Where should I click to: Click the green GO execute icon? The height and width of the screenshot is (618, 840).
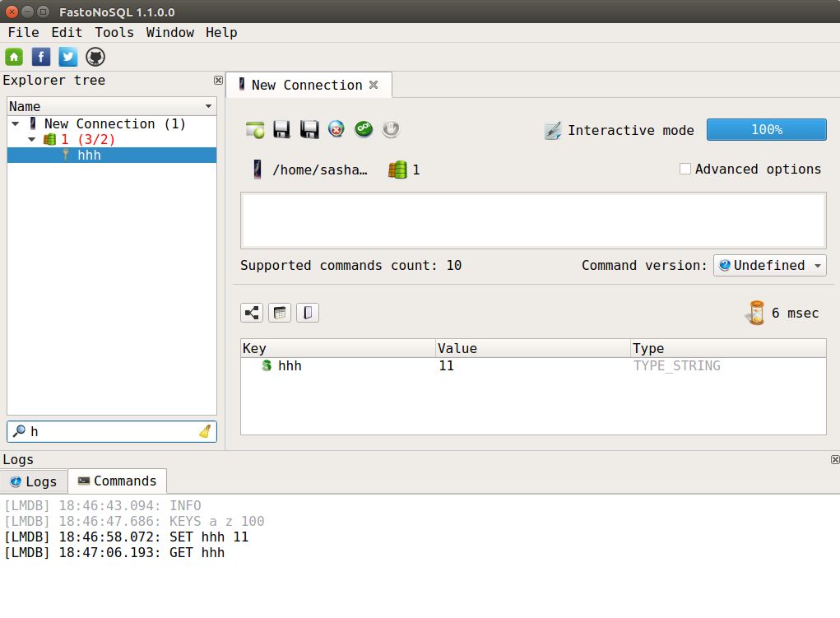pyautogui.click(x=364, y=129)
